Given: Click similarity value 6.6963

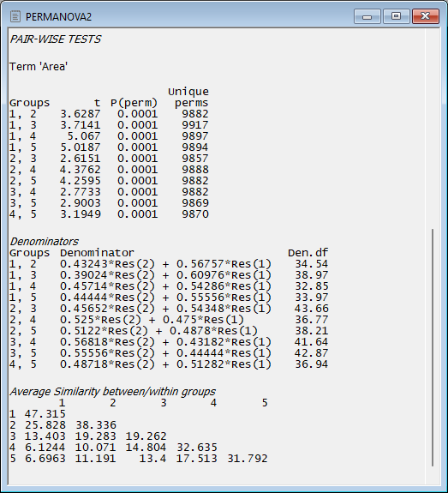Looking at the screenshot, I should tap(45, 459).
